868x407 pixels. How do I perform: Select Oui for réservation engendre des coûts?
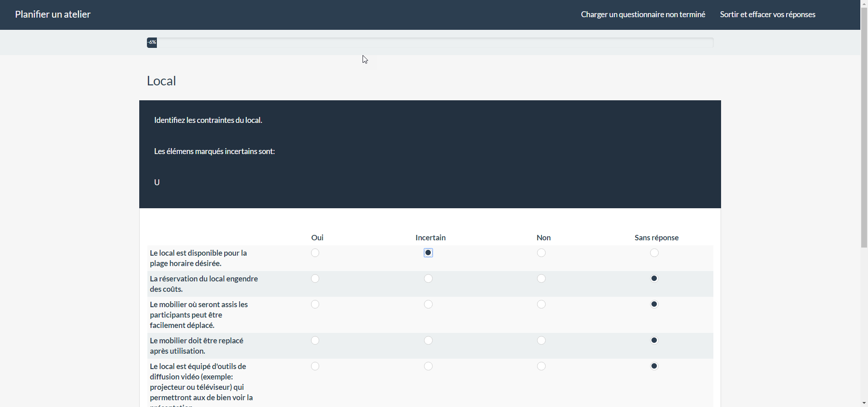(x=315, y=279)
